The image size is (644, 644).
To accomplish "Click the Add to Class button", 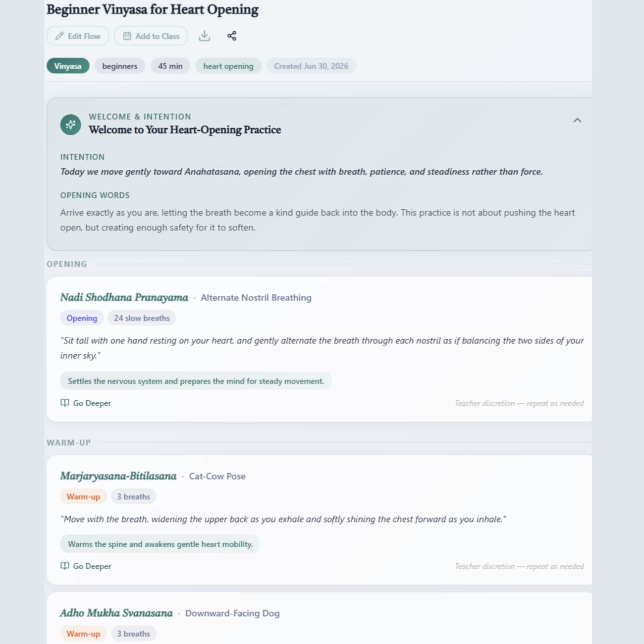I will [x=151, y=36].
